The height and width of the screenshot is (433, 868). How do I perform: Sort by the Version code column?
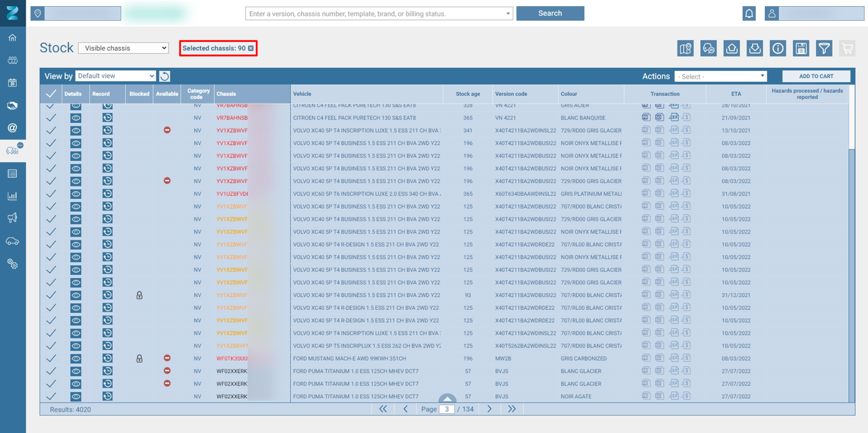coord(525,94)
